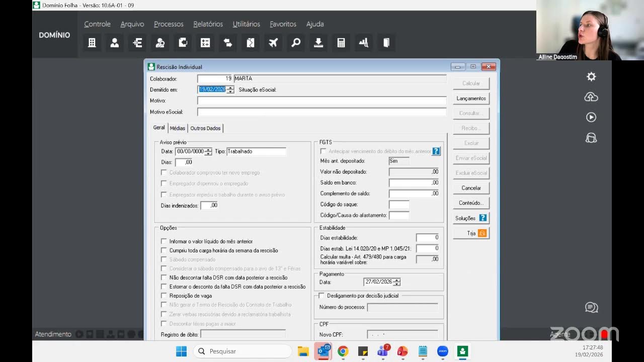
Task: Click the orange-icon button below Soluções
Action: pos(471,233)
